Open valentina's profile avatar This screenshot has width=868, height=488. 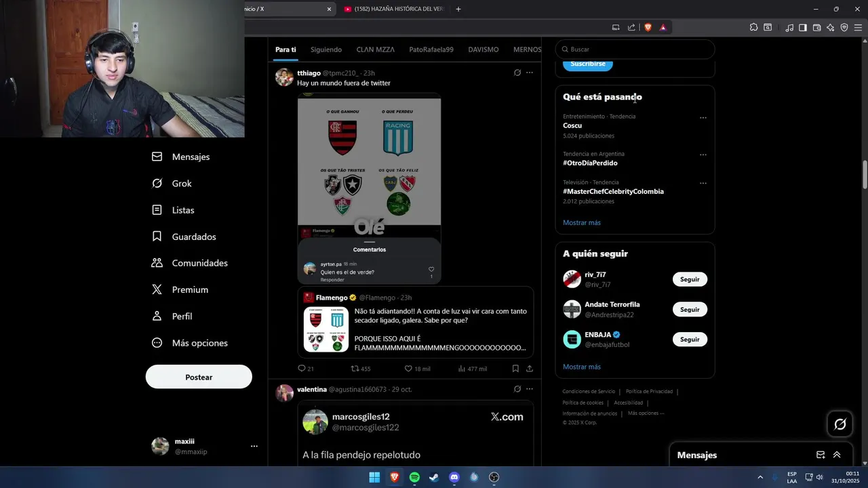coord(284,393)
